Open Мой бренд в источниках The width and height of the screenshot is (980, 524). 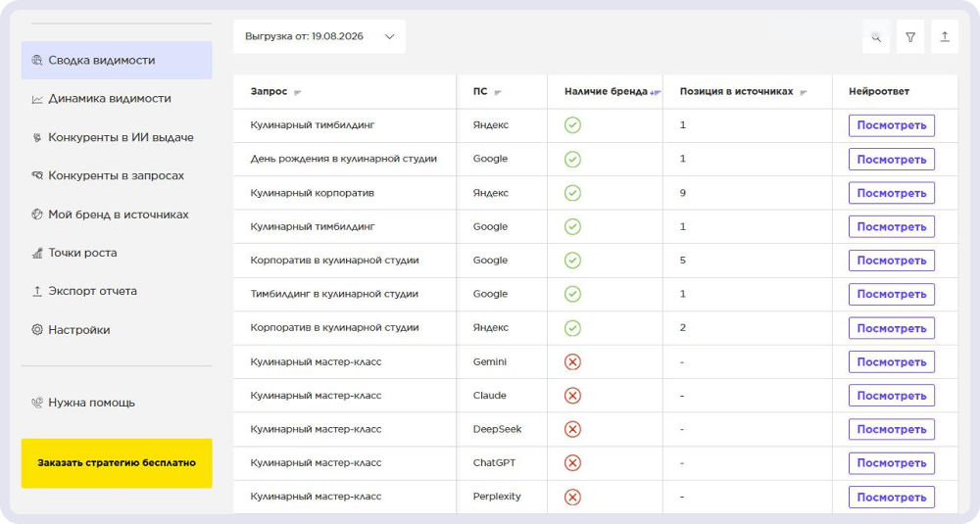pos(117,214)
